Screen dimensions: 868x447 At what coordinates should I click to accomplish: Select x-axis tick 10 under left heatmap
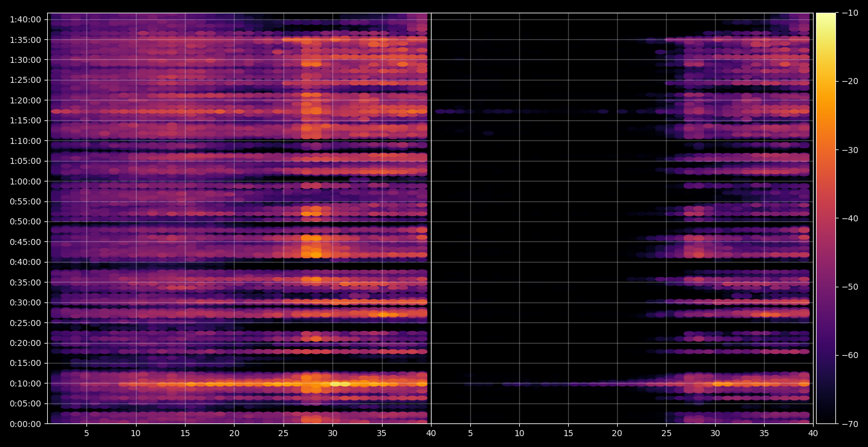click(x=135, y=433)
